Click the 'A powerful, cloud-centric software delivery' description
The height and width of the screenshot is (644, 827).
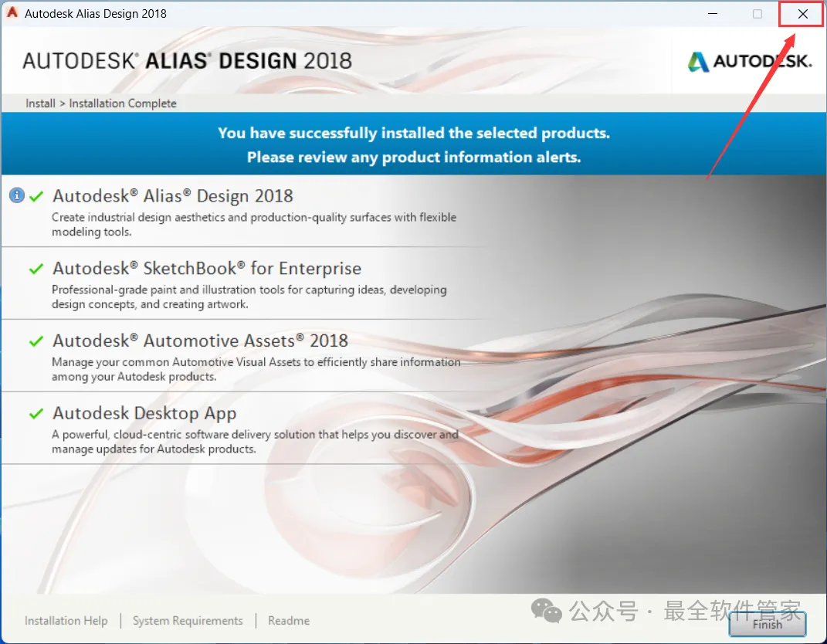(x=255, y=442)
